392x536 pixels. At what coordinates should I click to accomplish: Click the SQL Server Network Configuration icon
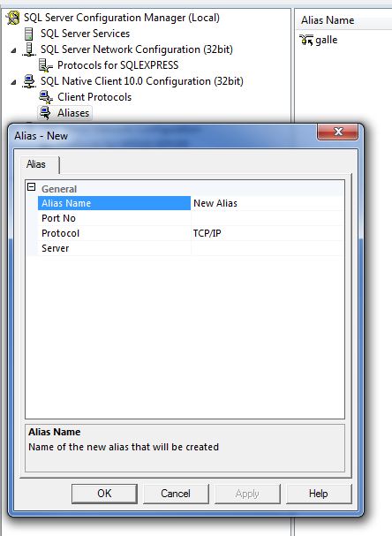click(x=29, y=49)
